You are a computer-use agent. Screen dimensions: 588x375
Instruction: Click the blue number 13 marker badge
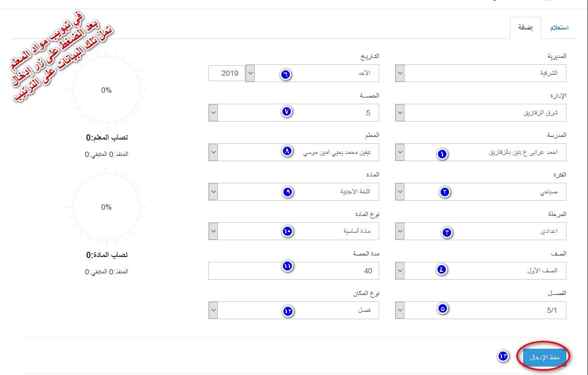tap(503, 356)
